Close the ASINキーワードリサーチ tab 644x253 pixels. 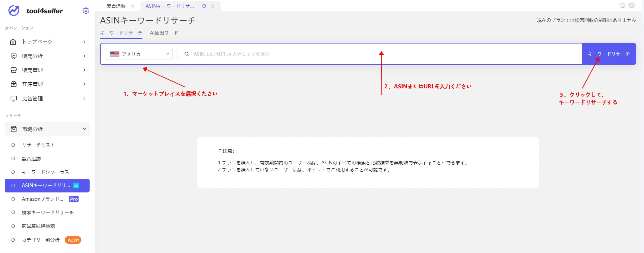(x=213, y=6)
